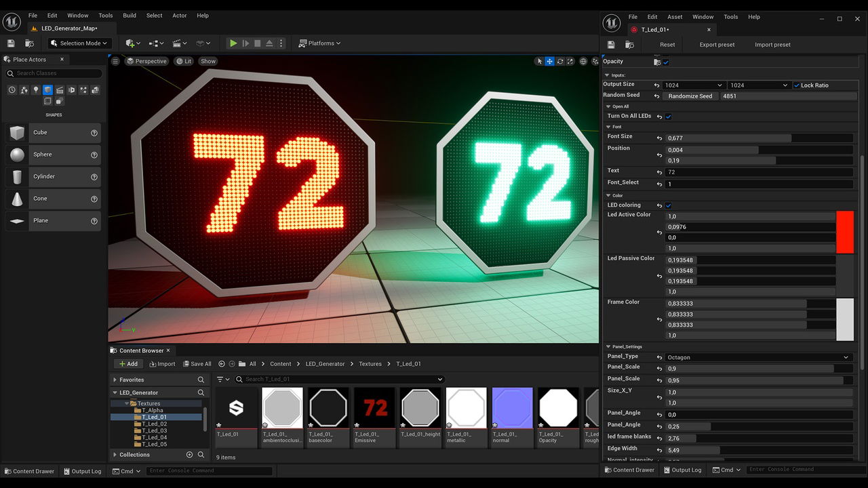The width and height of the screenshot is (868, 488).
Task: Click the Export preset button
Action: [717, 45]
